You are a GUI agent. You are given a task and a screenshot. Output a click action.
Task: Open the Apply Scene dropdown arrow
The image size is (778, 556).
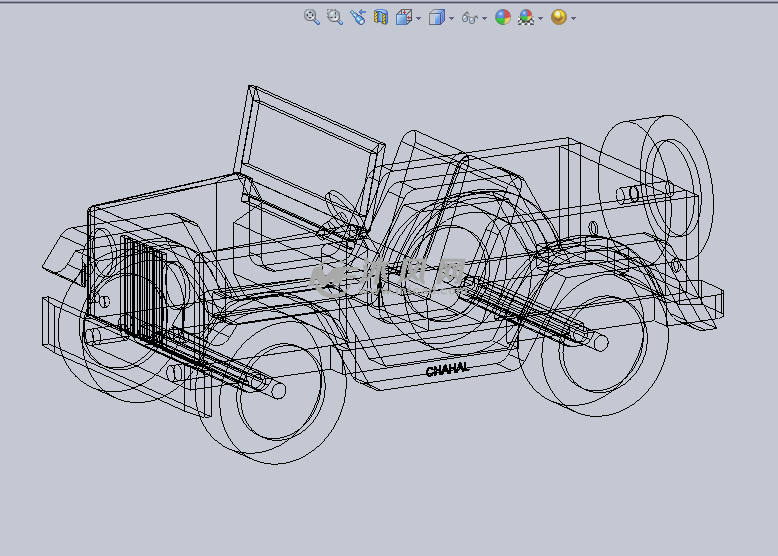(x=541, y=18)
